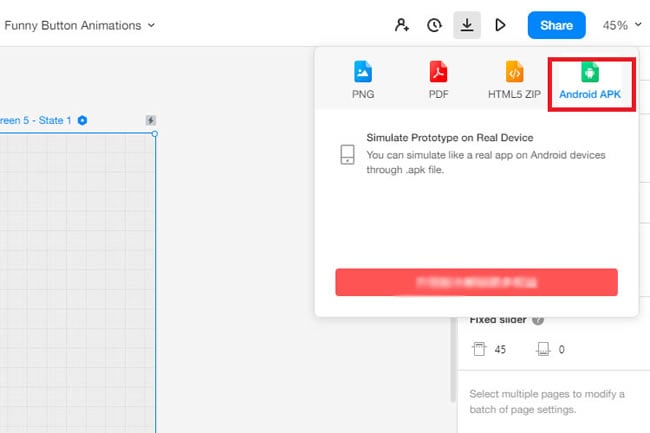Click the Screen 5 - State 1 label
This screenshot has width=650, height=433.
[36, 121]
